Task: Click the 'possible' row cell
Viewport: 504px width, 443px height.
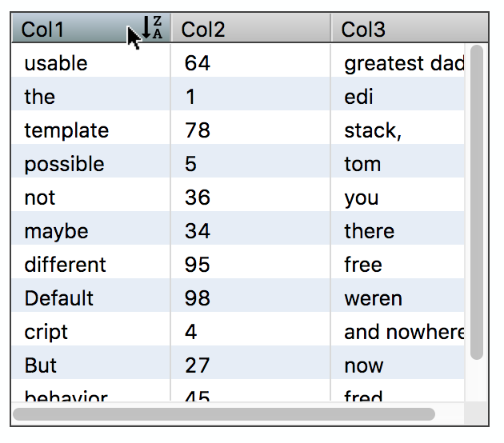Action: (64, 164)
